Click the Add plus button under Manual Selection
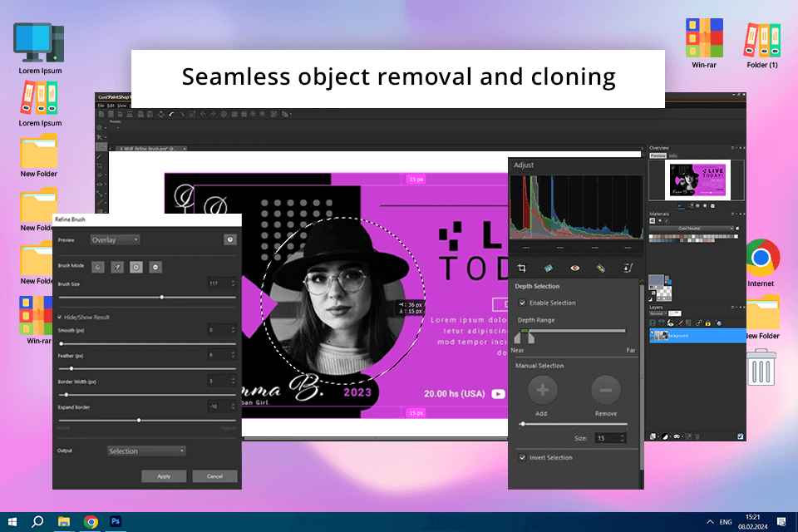The image size is (798, 532). pyautogui.click(x=543, y=390)
